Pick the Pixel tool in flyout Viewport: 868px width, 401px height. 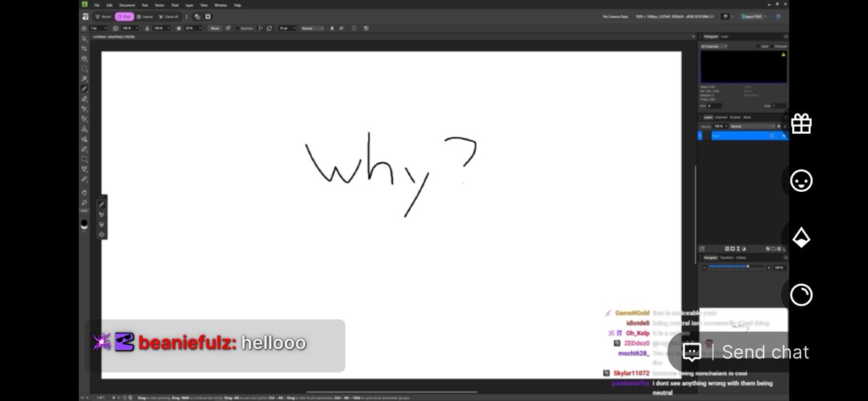(x=102, y=225)
